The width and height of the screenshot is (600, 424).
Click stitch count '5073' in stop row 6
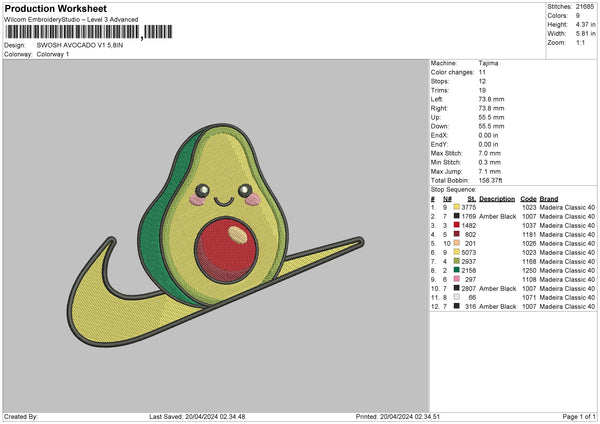pos(469,253)
